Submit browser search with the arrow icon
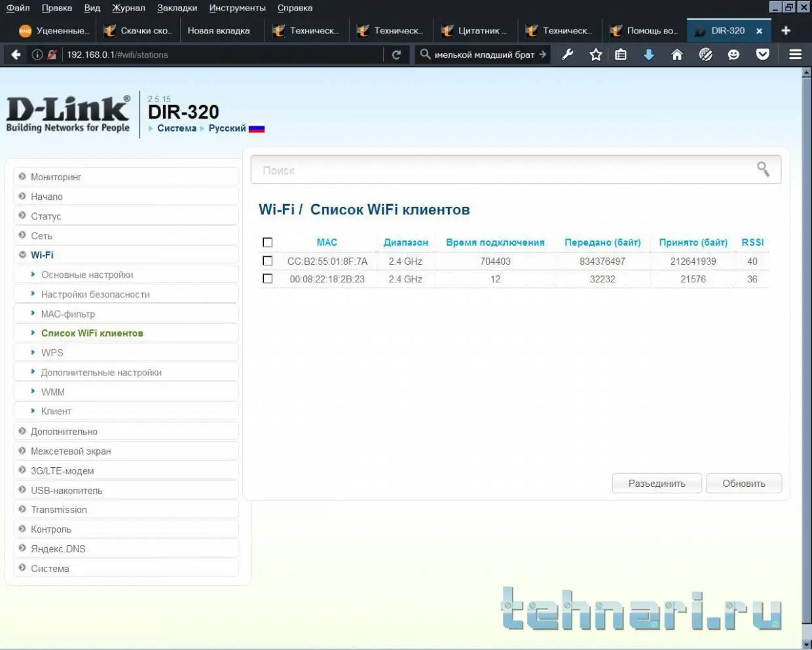Viewport: 812px width, 650px height. 542,54
